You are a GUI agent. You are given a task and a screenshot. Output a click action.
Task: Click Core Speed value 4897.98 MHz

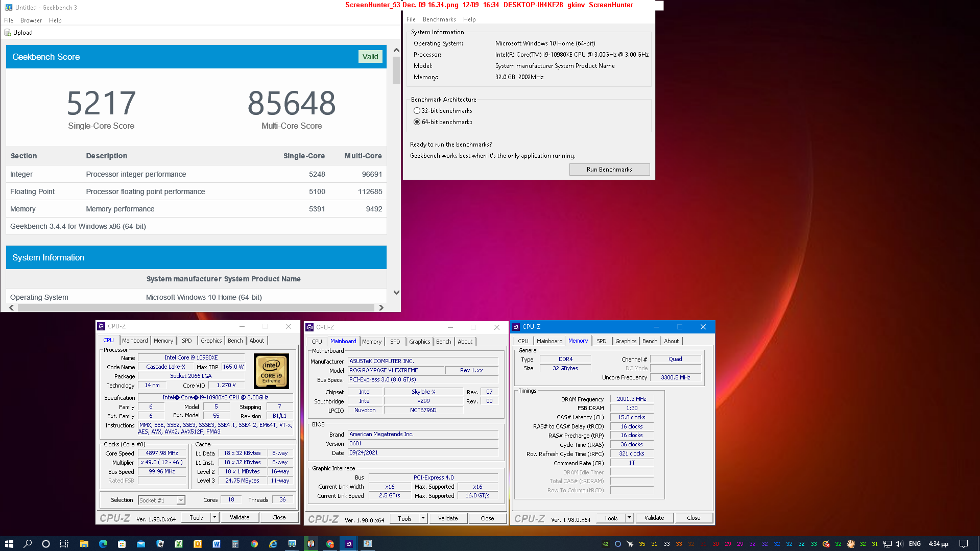coord(162,453)
